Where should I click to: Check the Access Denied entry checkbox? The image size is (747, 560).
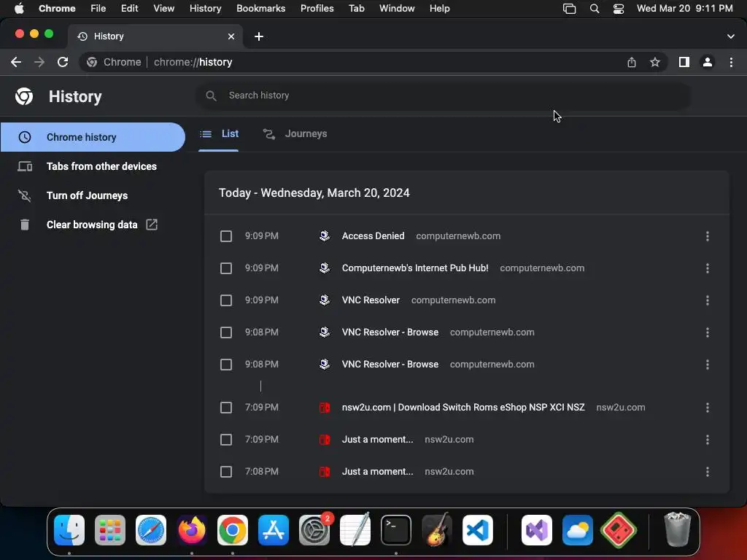click(x=226, y=236)
